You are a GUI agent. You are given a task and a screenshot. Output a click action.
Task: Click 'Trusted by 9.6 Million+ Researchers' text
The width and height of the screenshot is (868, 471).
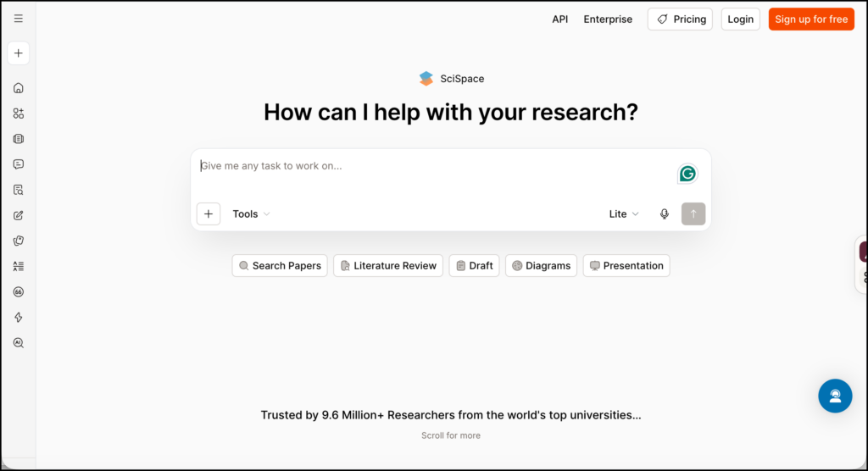[x=451, y=415]
